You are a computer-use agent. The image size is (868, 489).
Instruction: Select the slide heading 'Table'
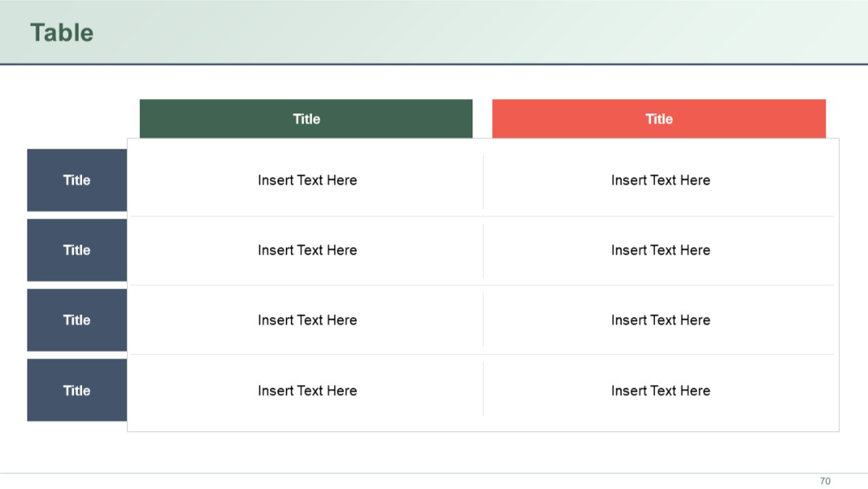click(x=61, y=33)
